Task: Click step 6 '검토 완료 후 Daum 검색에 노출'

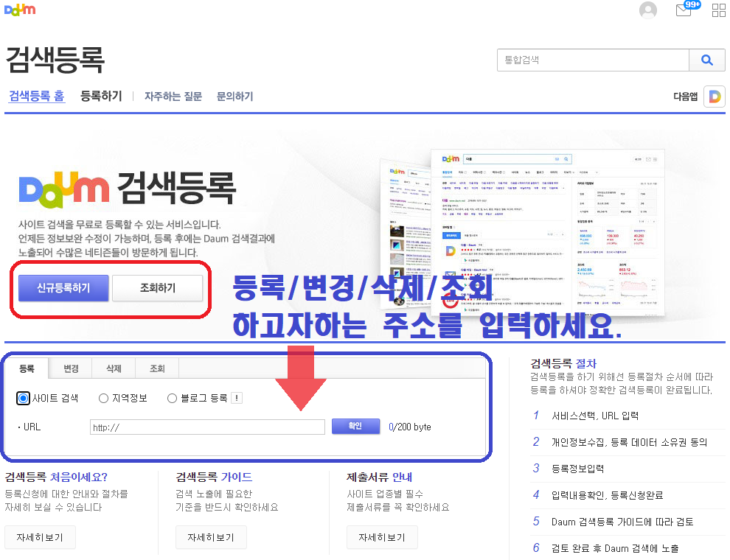Action: (615, 548)
